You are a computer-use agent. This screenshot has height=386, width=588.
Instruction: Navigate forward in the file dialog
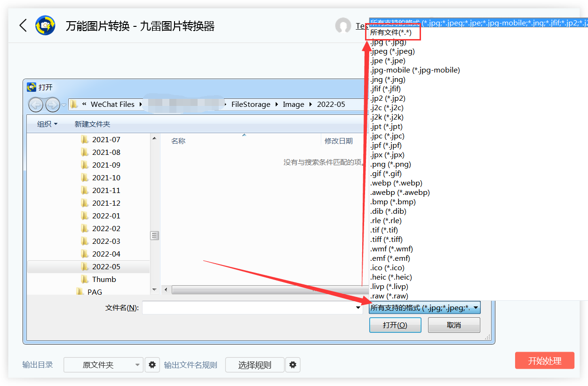[x=52, y=105]
